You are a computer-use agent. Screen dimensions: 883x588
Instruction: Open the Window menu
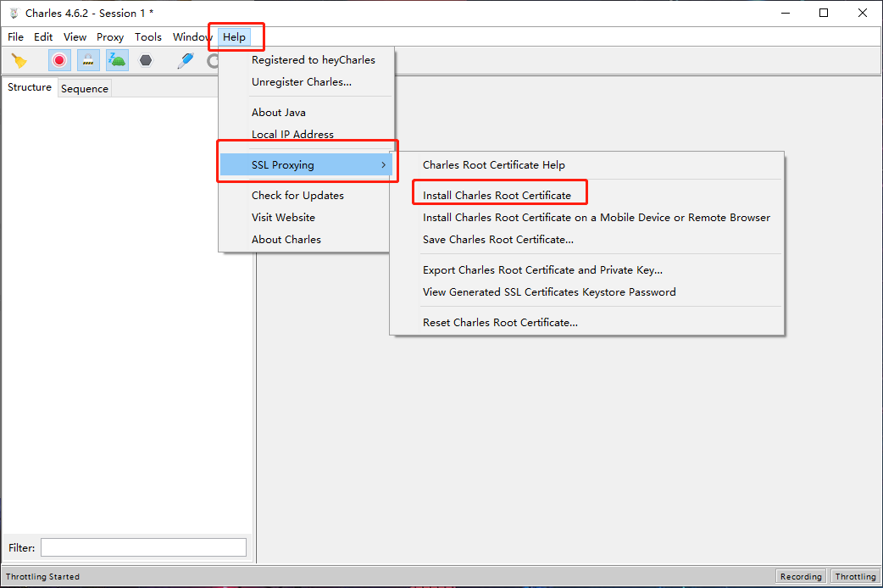(x=192, y=37)
